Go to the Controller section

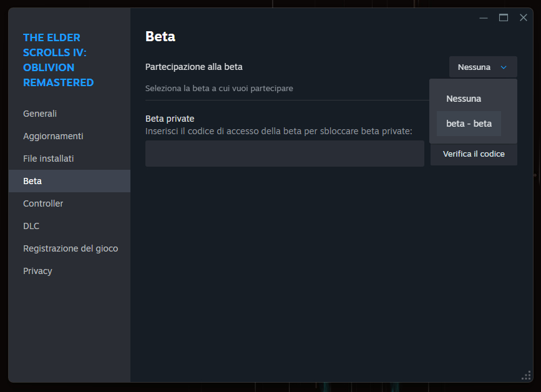pyautogui.click(x=69, y=203)
